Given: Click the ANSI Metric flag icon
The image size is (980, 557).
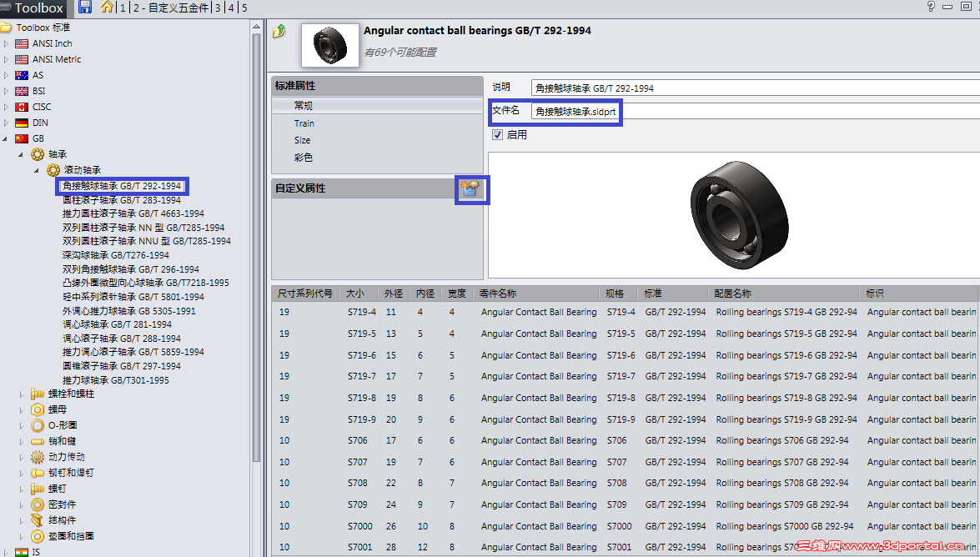Looking at the screenshot, I should (x=22, y=59).
